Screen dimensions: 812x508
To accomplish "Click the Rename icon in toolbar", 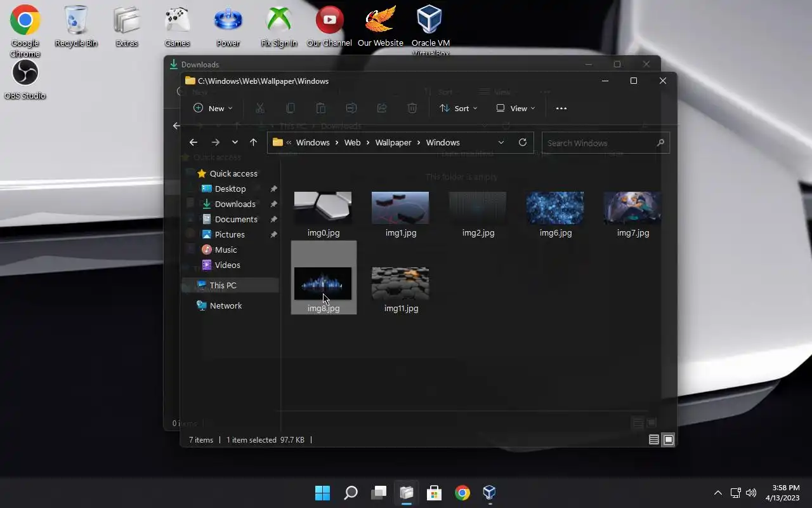I will (351, 109).
